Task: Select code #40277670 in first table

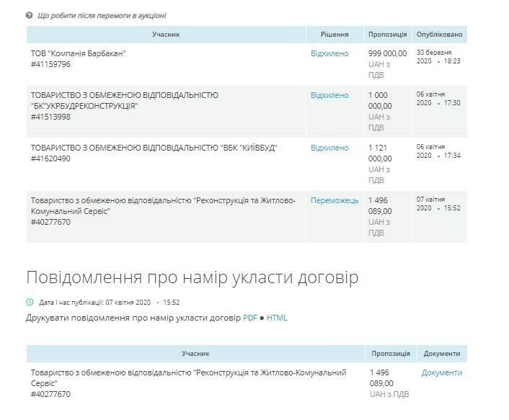Action: (x=50, y=222)
